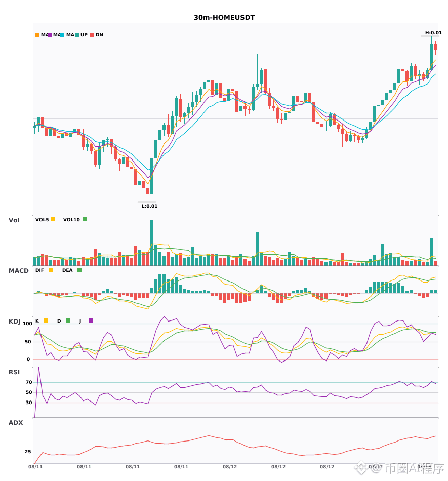Click the orange MA legend swatch
Screen dimensions: 448x481
[x=37, y=35]
